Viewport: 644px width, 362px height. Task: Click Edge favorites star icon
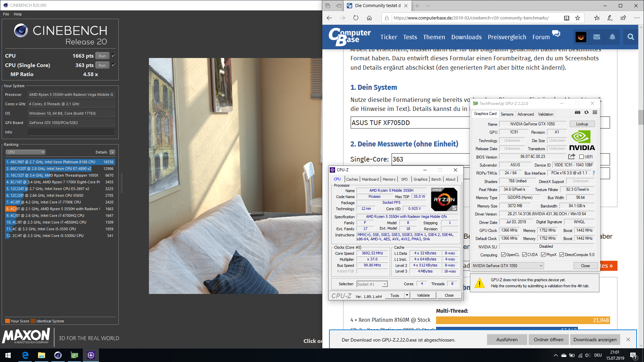tap(578, 18)
